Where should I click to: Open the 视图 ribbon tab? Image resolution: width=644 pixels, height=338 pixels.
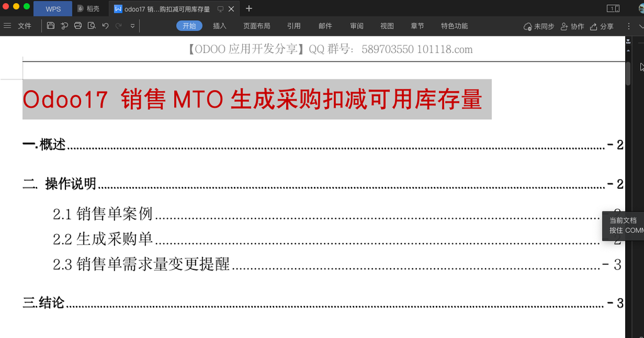pyautogui.click(x=387, y=26)
